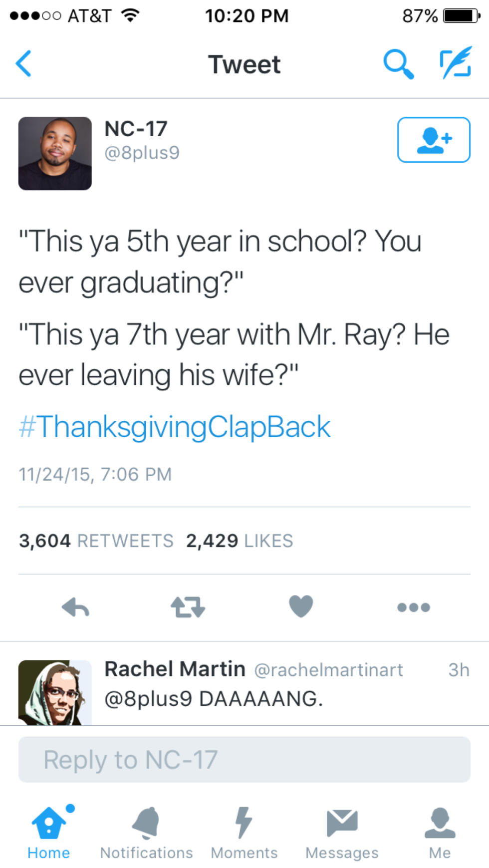Viewport: 489px width, 868px height.
Task: Follow NC-17 with add-user button
Action: point(433,140)
